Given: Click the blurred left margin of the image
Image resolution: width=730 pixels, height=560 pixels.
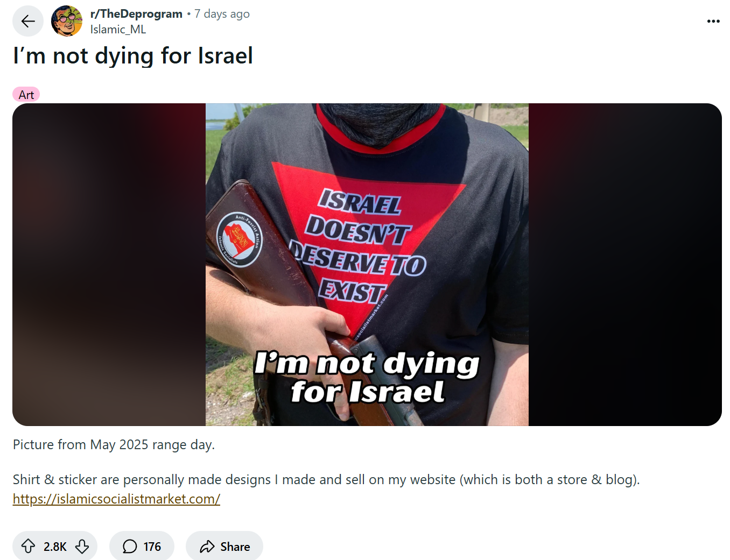Looking at the screenshot, I should tap(109, 265).
